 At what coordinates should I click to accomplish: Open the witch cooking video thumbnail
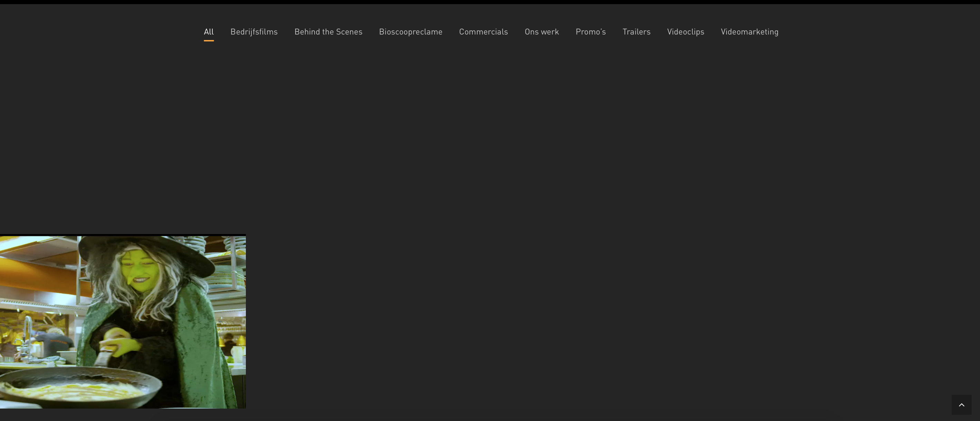click(123, 321)
